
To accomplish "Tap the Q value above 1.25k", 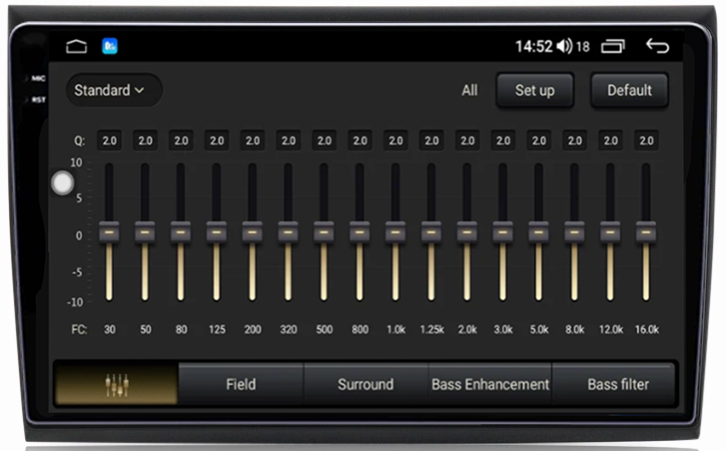I will tap(431, 140).
